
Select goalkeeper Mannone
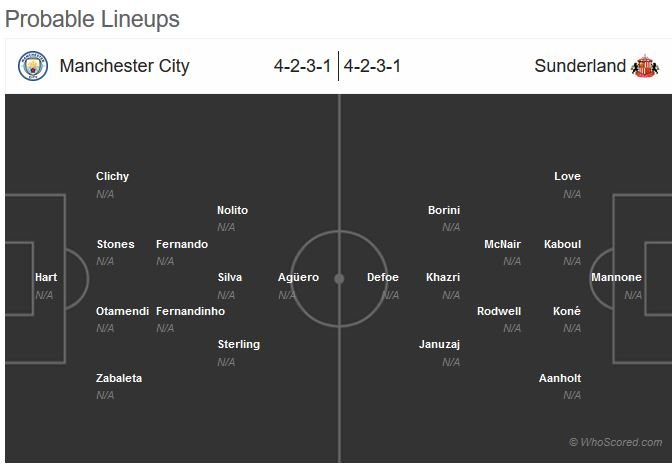pos(616,277)
